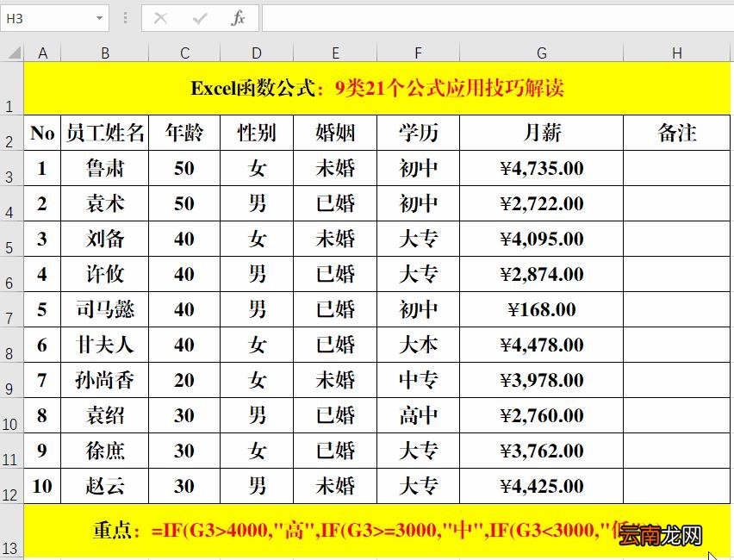Select row 1 header
This screenshot has width=734, height=560.
12,89
